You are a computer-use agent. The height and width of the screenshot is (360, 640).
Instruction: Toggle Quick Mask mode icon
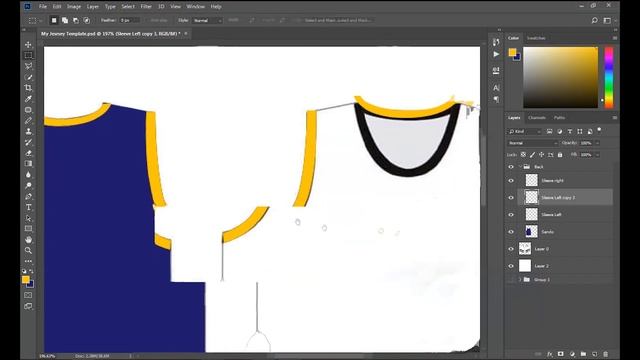pyautogui.click(x=28, y=295)
